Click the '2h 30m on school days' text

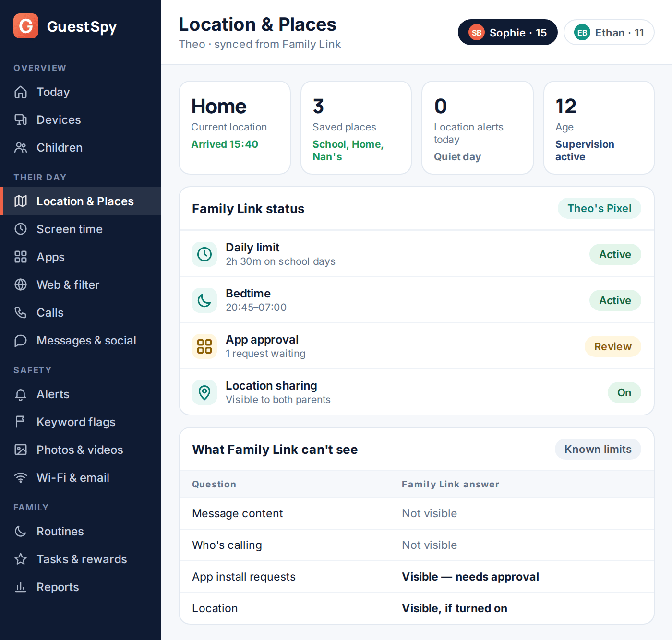click(280, 261)
